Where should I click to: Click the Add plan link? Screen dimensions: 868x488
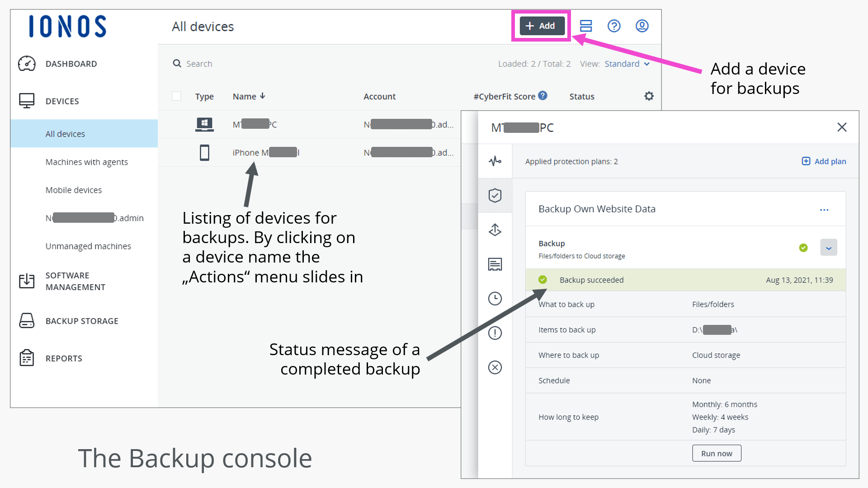[824, 161]
